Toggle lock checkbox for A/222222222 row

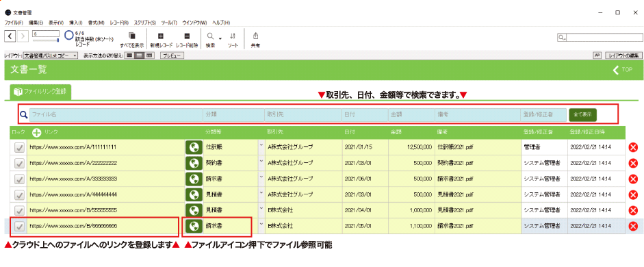pyautogui.click(x=19, y=163)
